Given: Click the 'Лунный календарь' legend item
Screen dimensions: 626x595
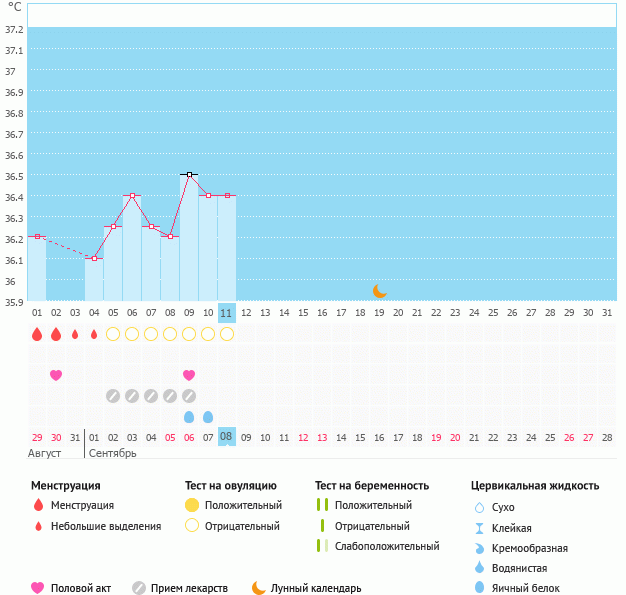Looking at the screenshot, I should tap(314, 588).
